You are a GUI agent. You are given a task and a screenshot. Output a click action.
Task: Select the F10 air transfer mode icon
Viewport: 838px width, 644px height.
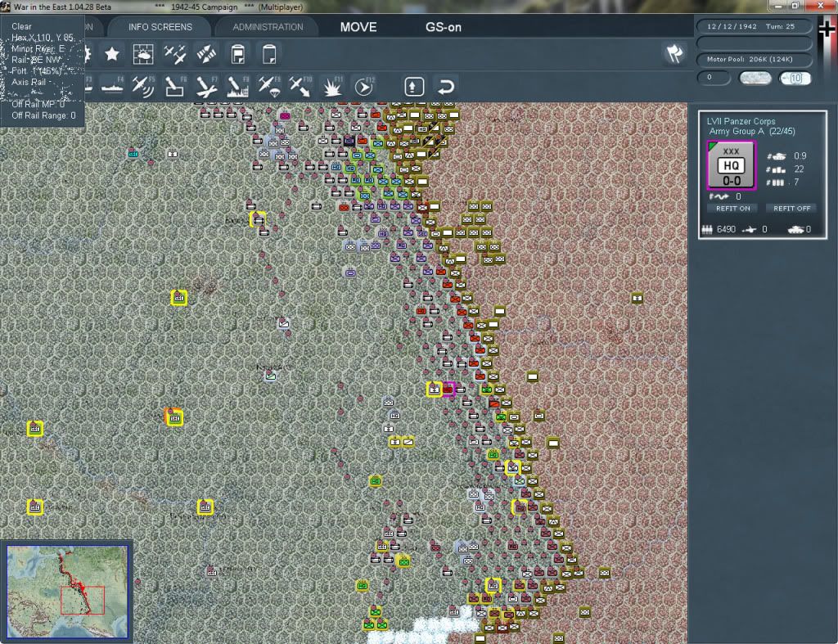pos(300,87)
